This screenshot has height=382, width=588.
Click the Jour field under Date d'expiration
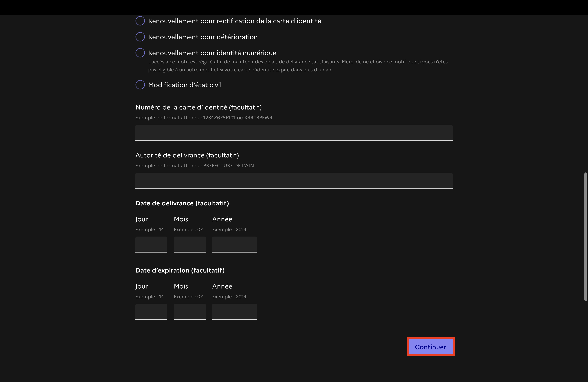coord(151,311)
